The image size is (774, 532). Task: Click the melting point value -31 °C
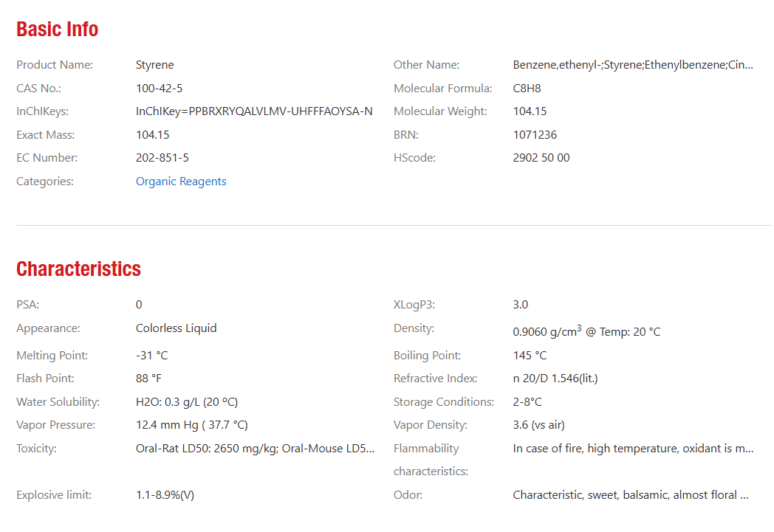[151, 356]
